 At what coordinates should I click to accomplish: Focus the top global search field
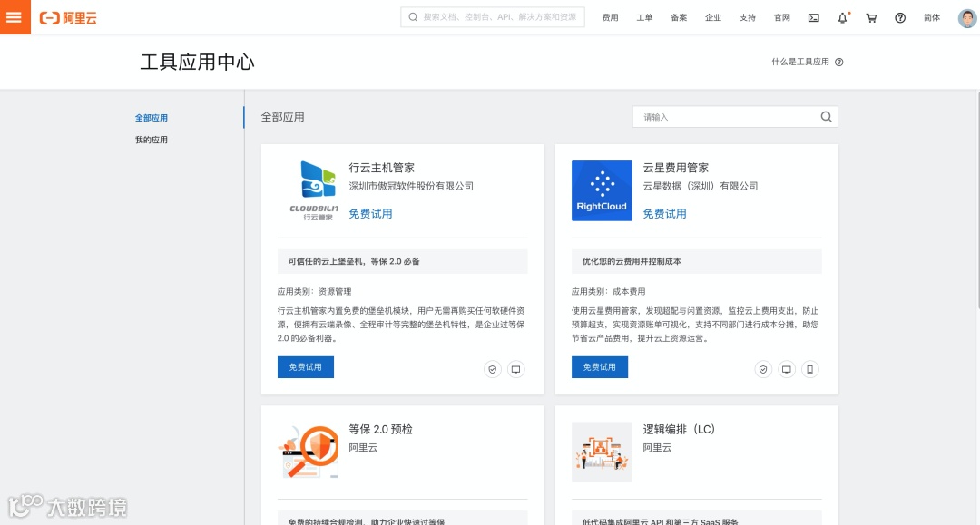click(493, 17)
